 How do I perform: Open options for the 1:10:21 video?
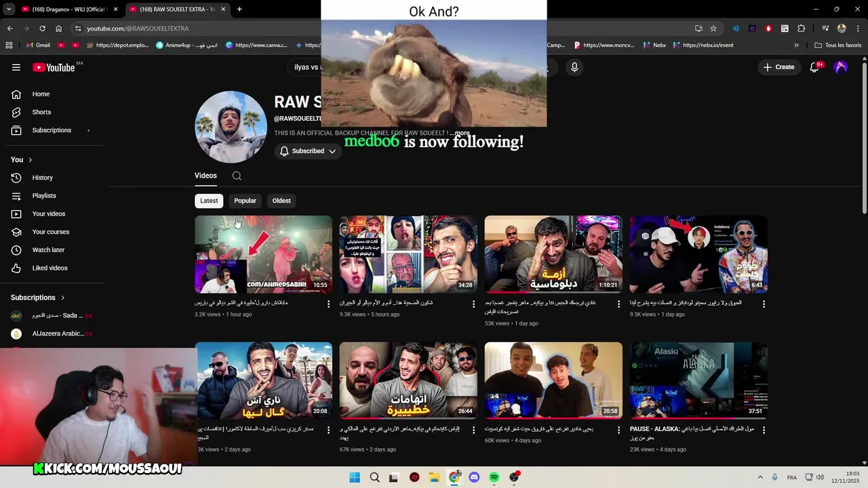[618, 304]
